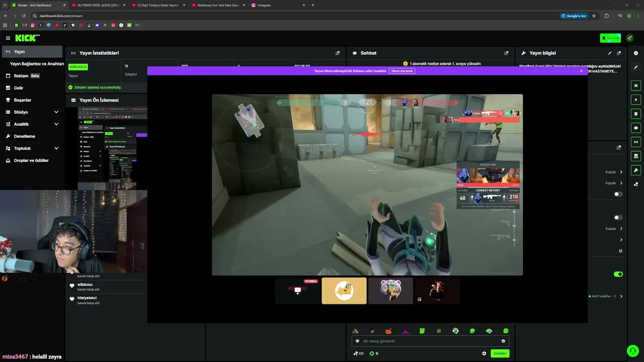Go to Gelir in the sidebar

[x=33, y=88]
